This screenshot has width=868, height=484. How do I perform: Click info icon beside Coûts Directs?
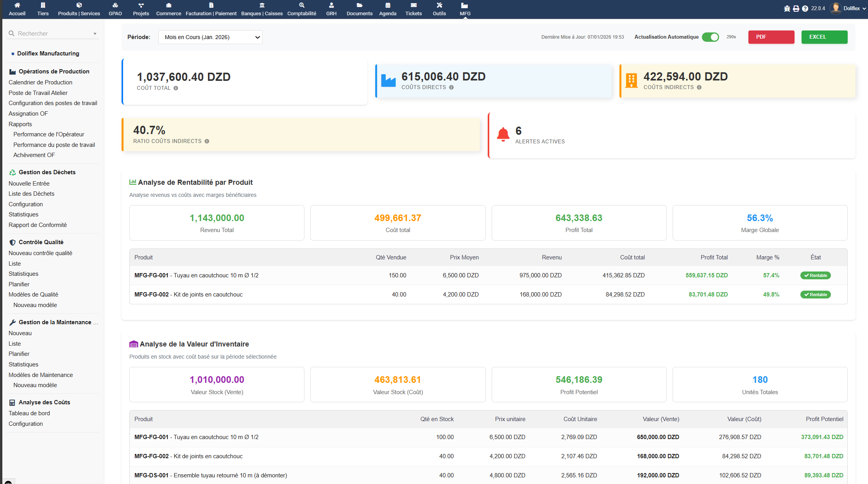451,88
